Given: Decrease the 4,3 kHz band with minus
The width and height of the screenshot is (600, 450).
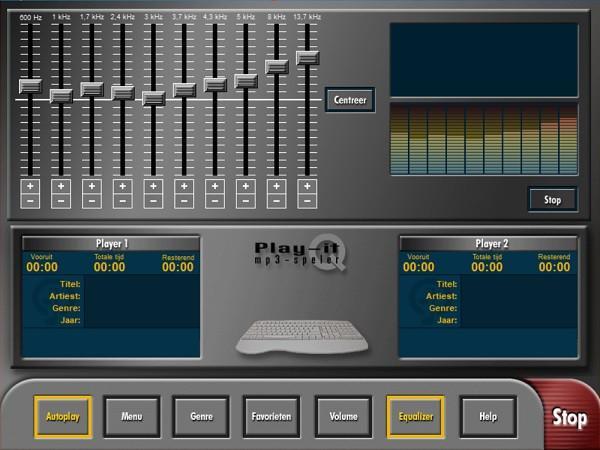Looking at the screenshot, I should 215,201.
